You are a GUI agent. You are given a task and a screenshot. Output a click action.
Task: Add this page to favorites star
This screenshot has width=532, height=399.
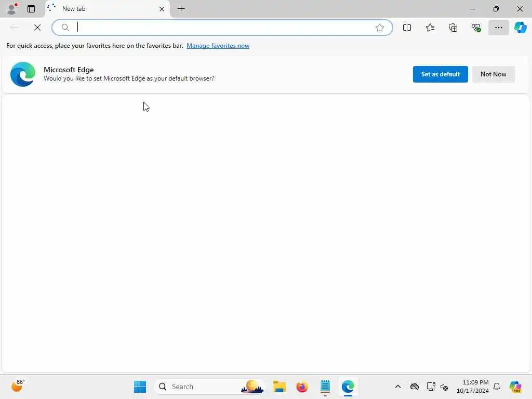[x=380, y=28]
